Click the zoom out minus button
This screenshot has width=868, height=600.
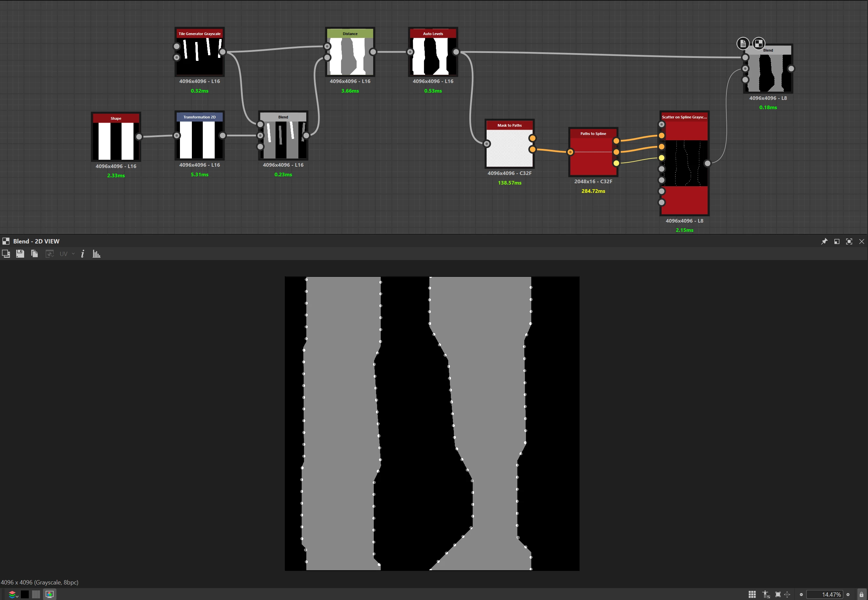801,594
